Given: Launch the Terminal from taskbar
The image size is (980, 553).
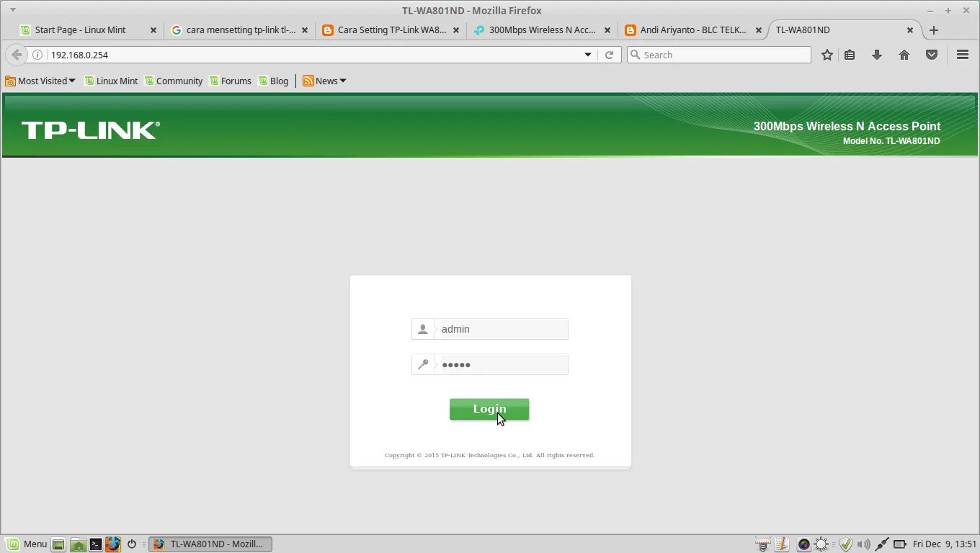Looking at the screenshot, I should coord(95,544).
